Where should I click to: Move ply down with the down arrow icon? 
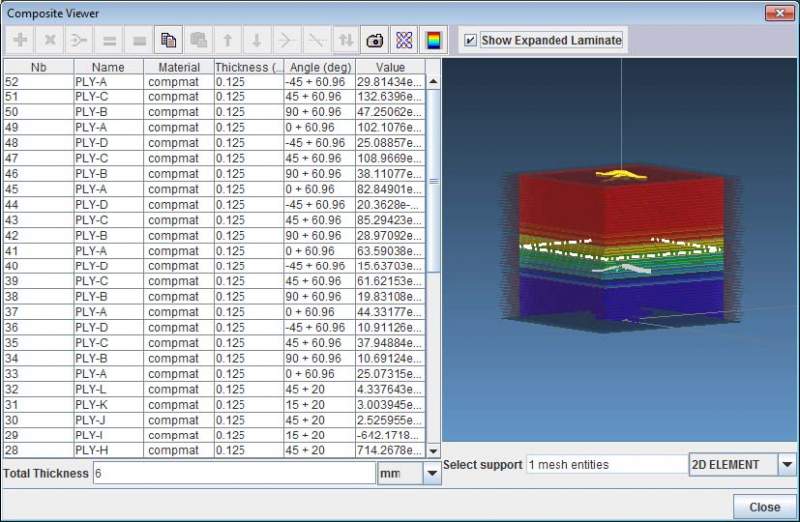click(x=257, y=40)
